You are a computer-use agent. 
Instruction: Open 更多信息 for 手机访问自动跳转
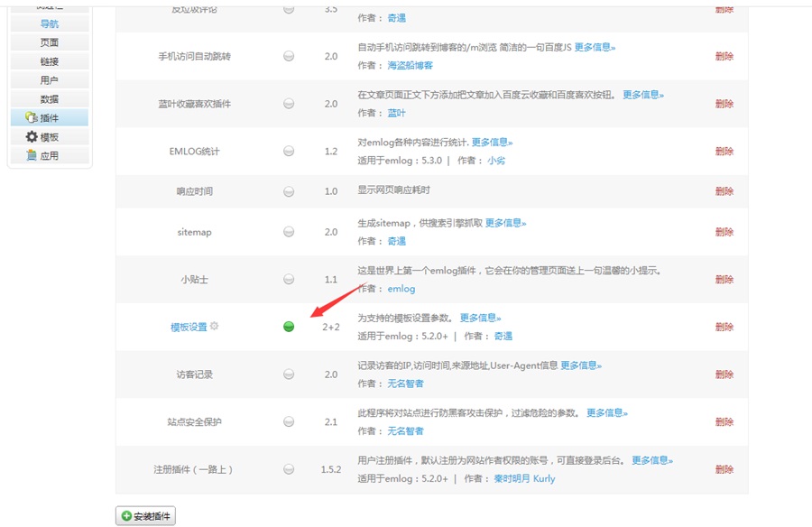(595, 47)
